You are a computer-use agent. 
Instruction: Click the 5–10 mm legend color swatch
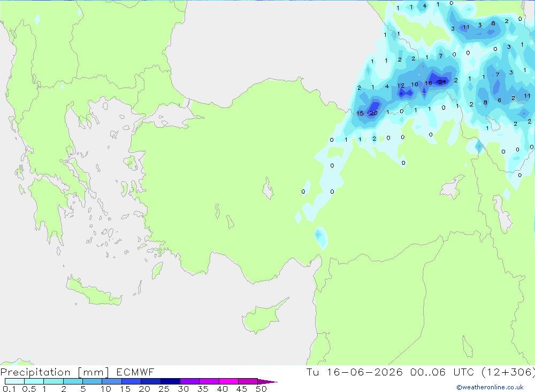click(92, 381)
